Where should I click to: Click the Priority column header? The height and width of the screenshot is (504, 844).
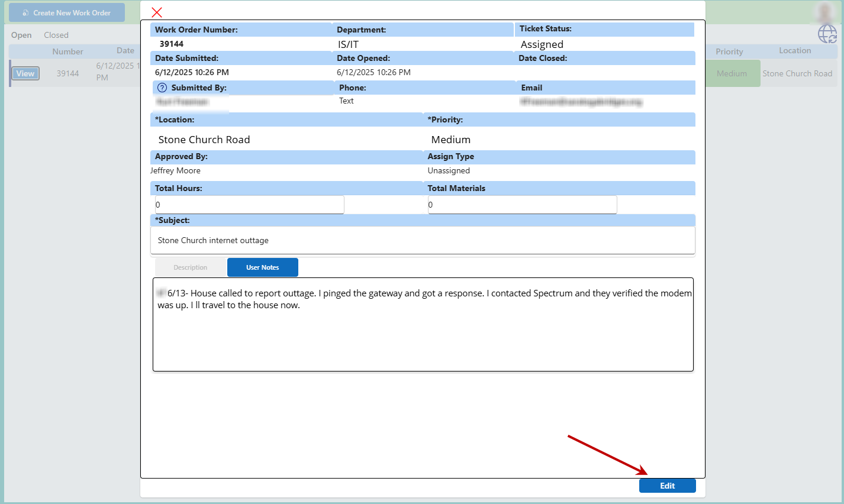pos(729,51)
